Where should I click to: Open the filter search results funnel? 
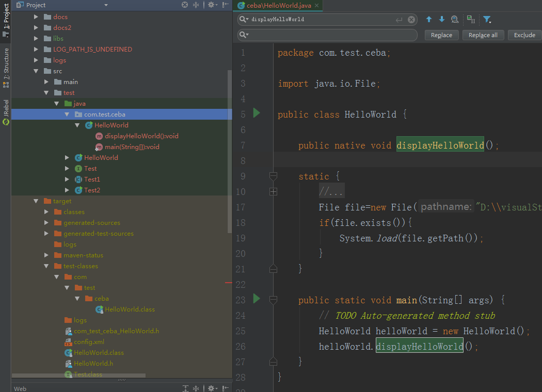pos(487,19)
